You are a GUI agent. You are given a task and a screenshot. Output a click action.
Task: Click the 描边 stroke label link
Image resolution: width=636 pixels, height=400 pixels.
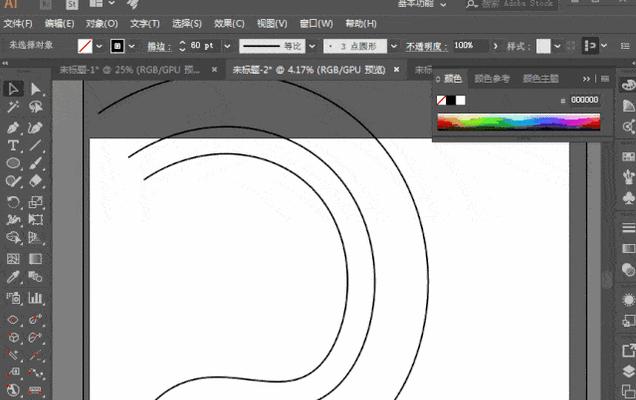point(159,47)
